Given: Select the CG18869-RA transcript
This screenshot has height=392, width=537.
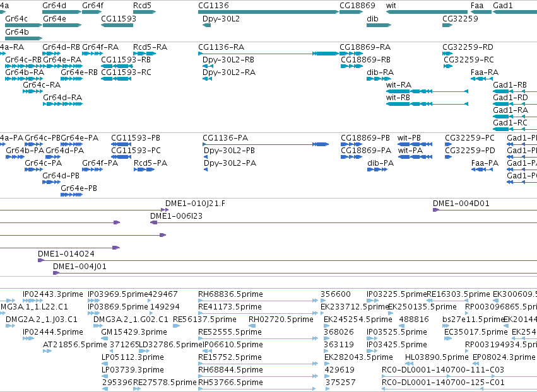Looking at the screenshot, I should (x=351, y=54).
